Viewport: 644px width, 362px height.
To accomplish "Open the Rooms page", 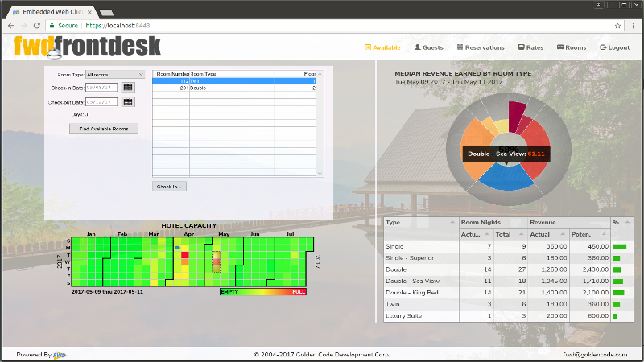I will point(572,47).
